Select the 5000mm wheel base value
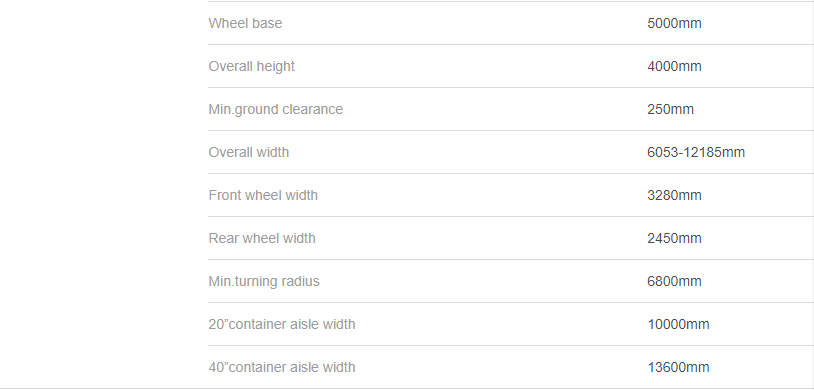The height and width of the screenshot is (390, 814). point(674,23)
